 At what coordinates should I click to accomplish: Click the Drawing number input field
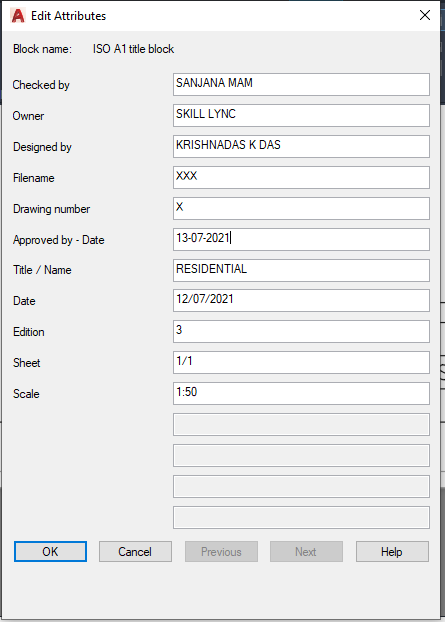click(301, 208)
